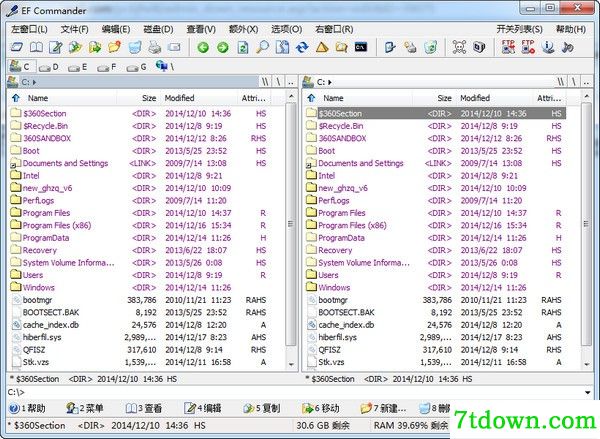This screenshot has width=600, height=439.
Task: Open the 编辑(E) menu
Action: coord(116,29)
